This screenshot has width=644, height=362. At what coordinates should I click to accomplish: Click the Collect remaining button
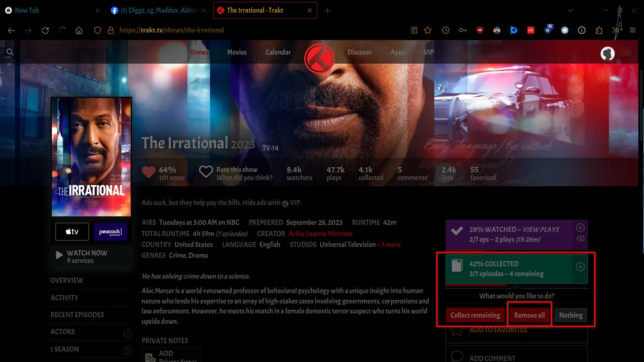click(x=475, y=315)
